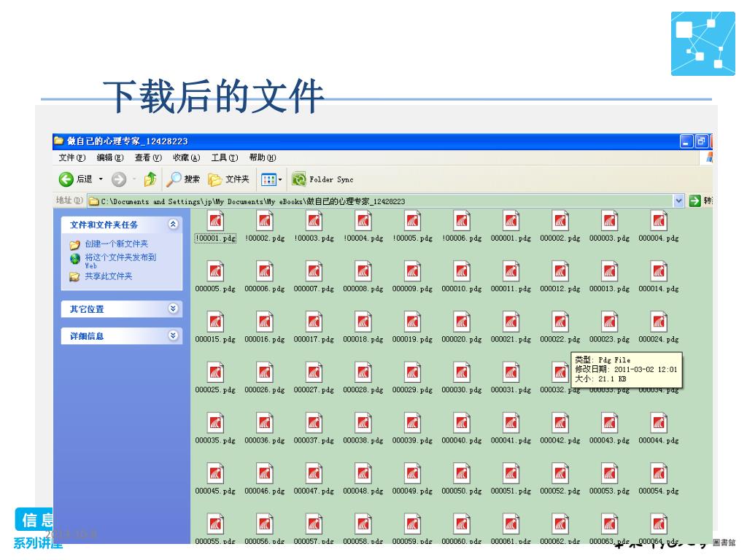Expand the 详细信息 panel
747x560 pixels.
(x=173, y=335)
